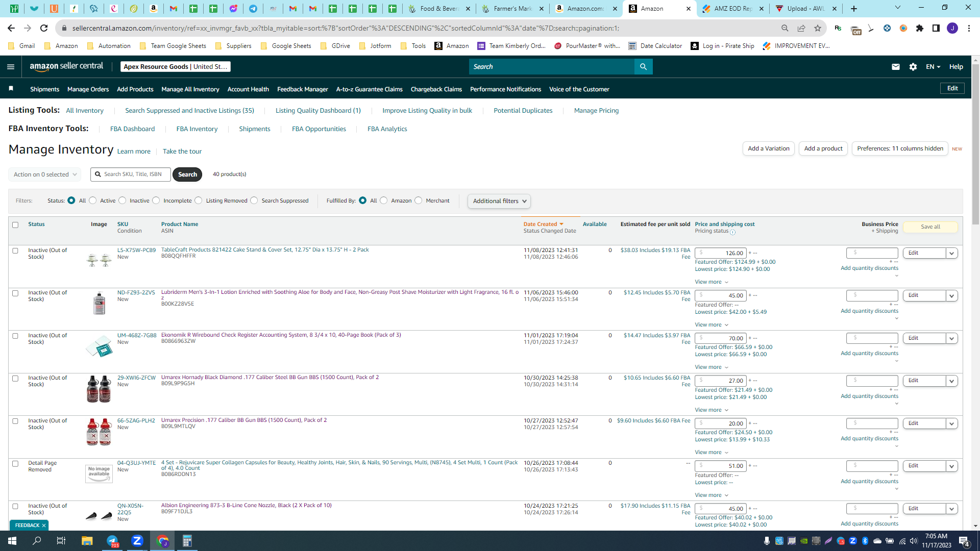Open Manage Orders in the nav bar
This screenshot has height=551, width=980.
click(x=88, y=89)
